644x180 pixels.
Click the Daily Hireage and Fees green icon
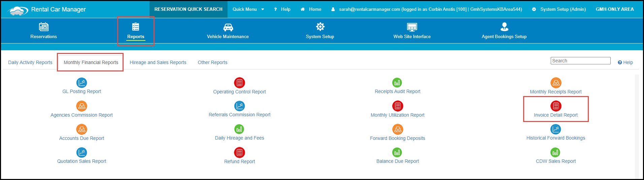tap(239, 129)
